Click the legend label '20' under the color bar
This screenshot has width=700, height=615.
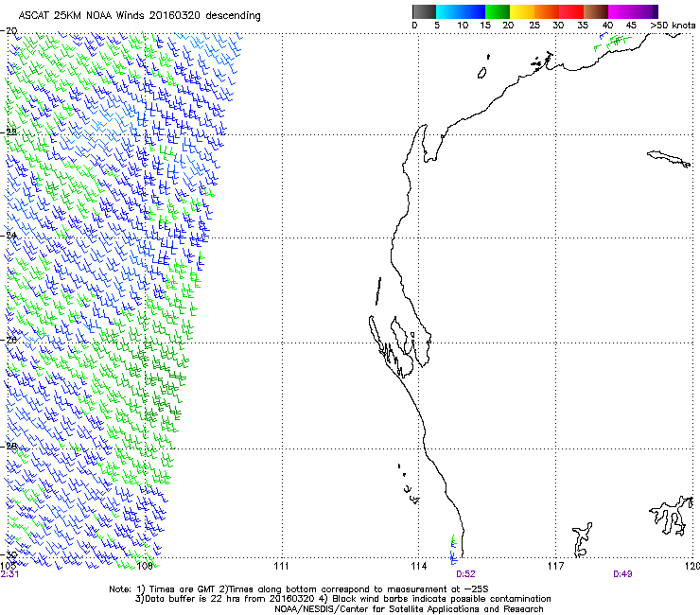point(508,26)
